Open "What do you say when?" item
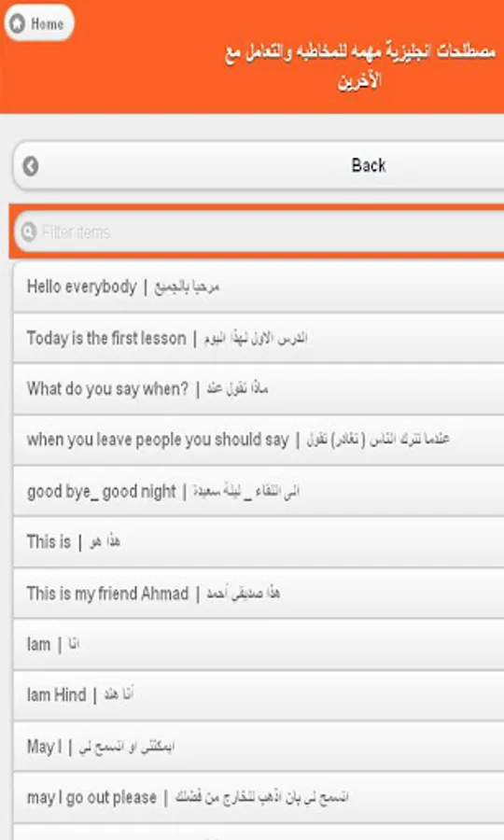 pyautogui.click(x=259, y=389)
